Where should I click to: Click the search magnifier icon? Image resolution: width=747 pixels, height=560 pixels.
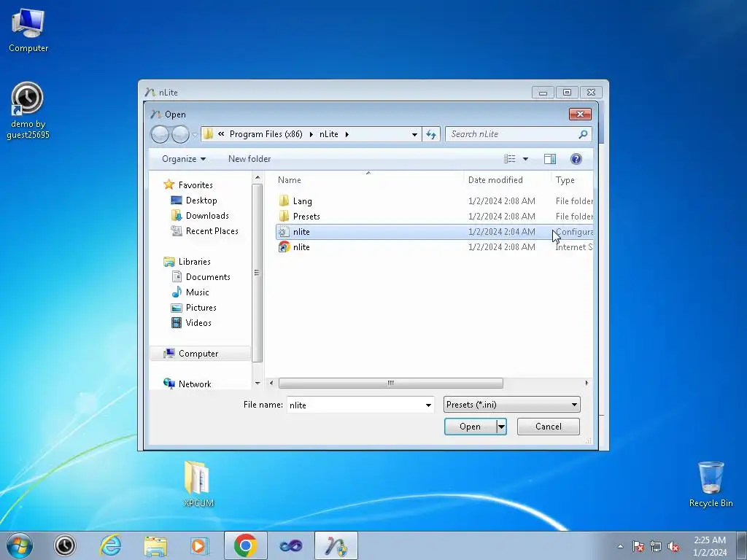(583, 134)
